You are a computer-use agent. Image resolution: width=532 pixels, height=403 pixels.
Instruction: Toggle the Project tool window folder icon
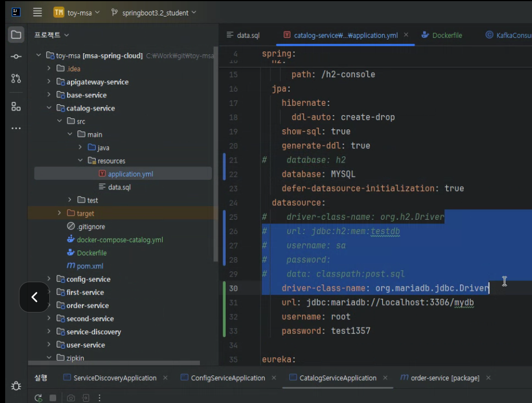[16, 35]
